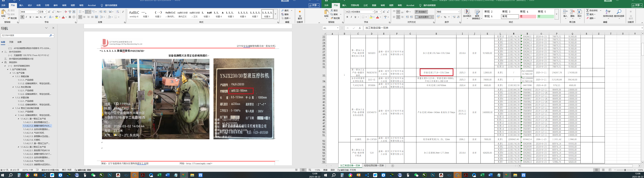
Task: Click Word 加载项 add-ins icon
Action: coord(300,14)
